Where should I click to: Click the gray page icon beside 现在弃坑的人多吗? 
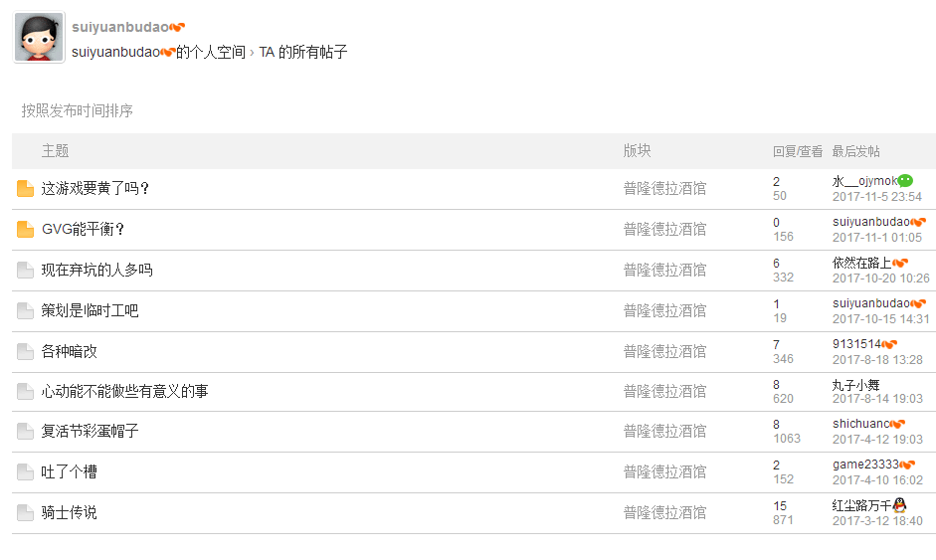25,271
